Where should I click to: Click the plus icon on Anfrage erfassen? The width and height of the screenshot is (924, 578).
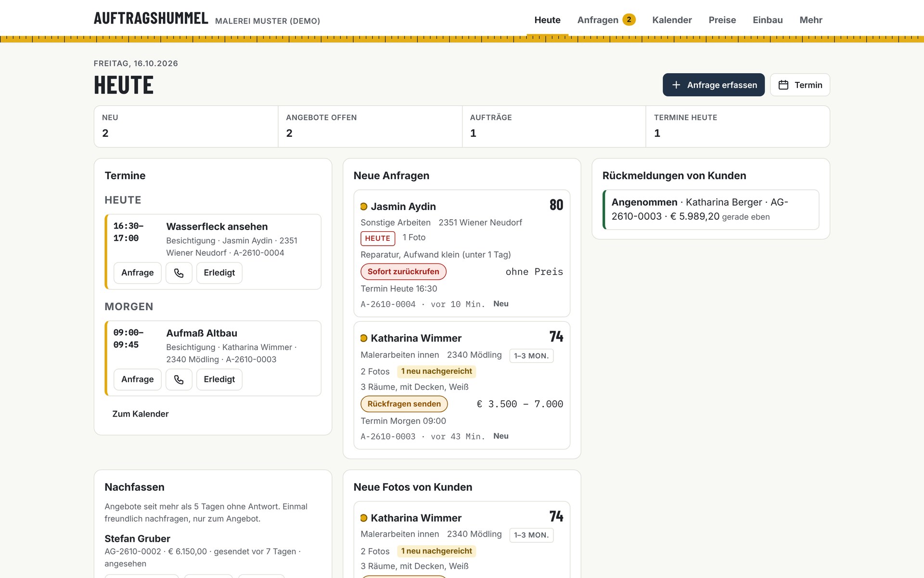(x=676, y=85)
